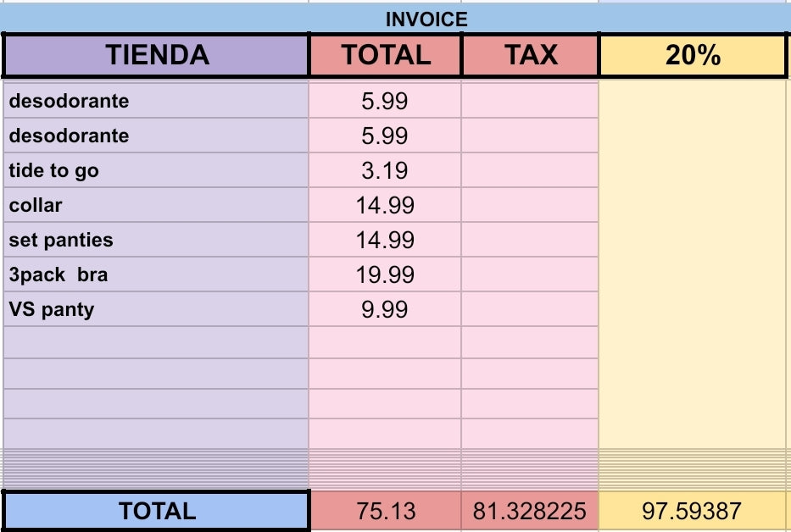This screenshot has width=791, height=532.
Task: Select the 75.13 sum cell
Action: click(x=386, y=511)
